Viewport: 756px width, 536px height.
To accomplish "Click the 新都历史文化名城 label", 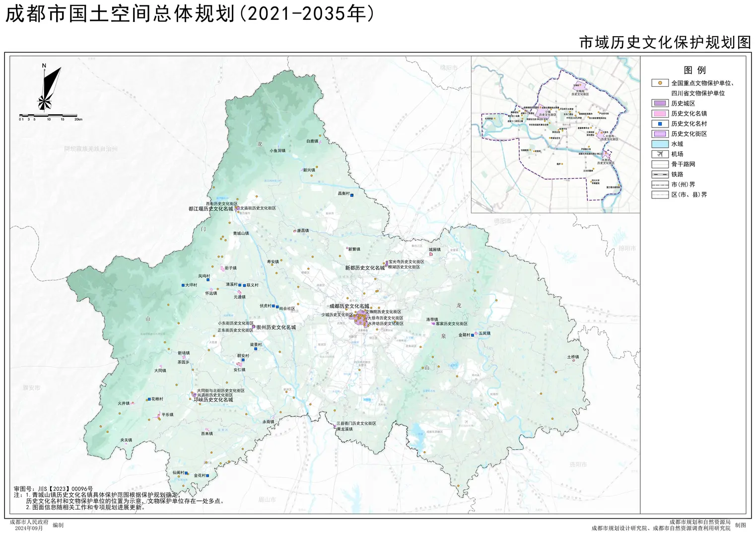I will tap(365, 268).
